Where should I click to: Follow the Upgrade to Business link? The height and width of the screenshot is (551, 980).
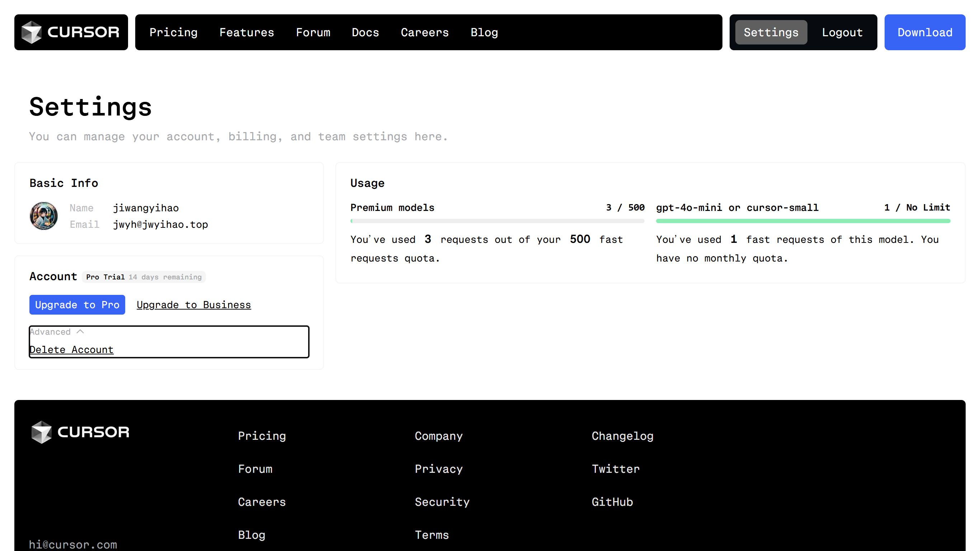pos(194,305)
